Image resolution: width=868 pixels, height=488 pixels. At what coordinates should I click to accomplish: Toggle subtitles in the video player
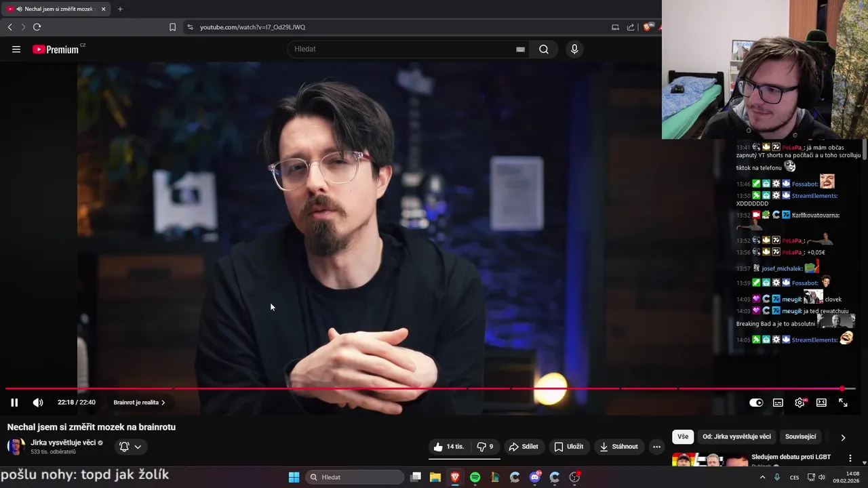[x=778, y=403]
